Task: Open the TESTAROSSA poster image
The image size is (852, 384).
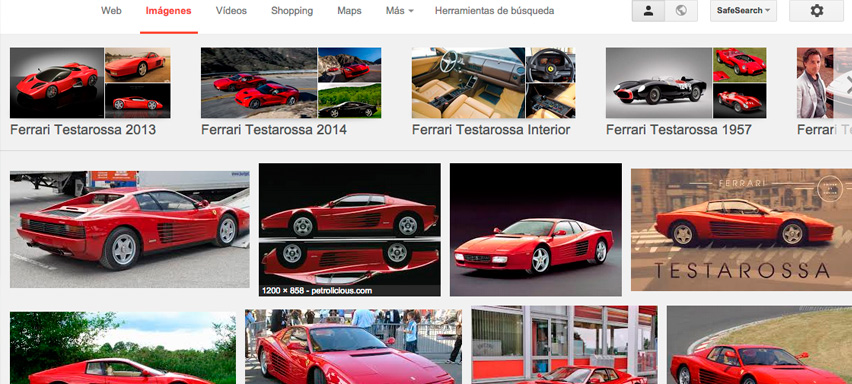Action: click(741, 229)
